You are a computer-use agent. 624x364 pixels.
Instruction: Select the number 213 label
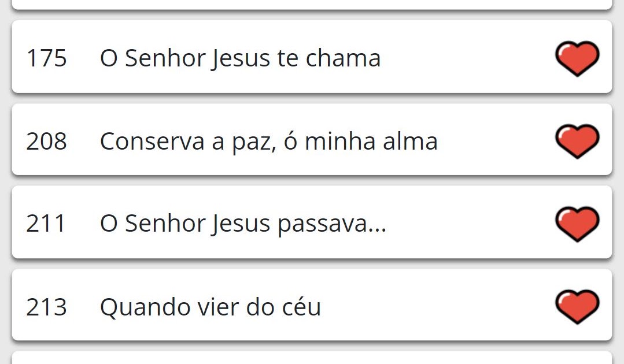(46, 307)
